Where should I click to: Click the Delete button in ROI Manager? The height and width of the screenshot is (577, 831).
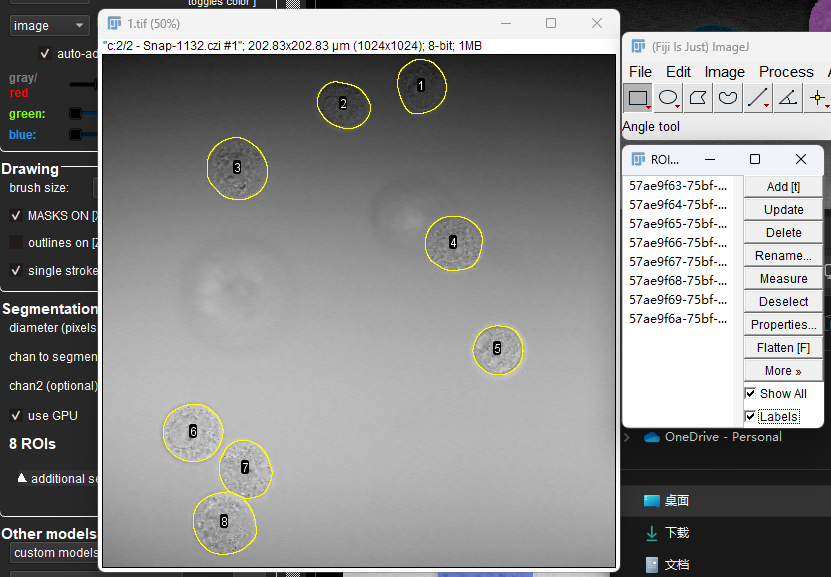click(783, 233)
